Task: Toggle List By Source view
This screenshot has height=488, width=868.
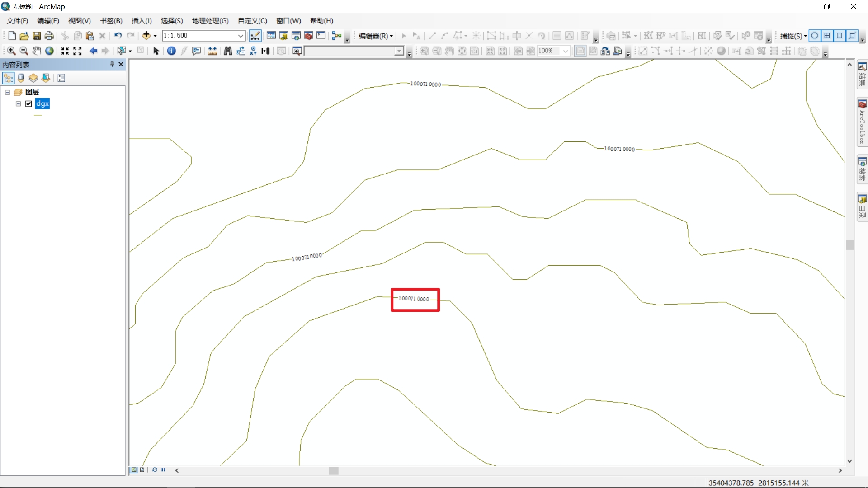Action: [21, 78]
